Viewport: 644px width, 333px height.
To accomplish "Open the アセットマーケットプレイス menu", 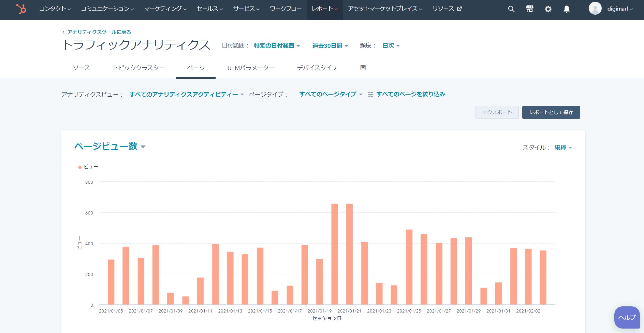I will pyautogui.click(x=385, y=9).
